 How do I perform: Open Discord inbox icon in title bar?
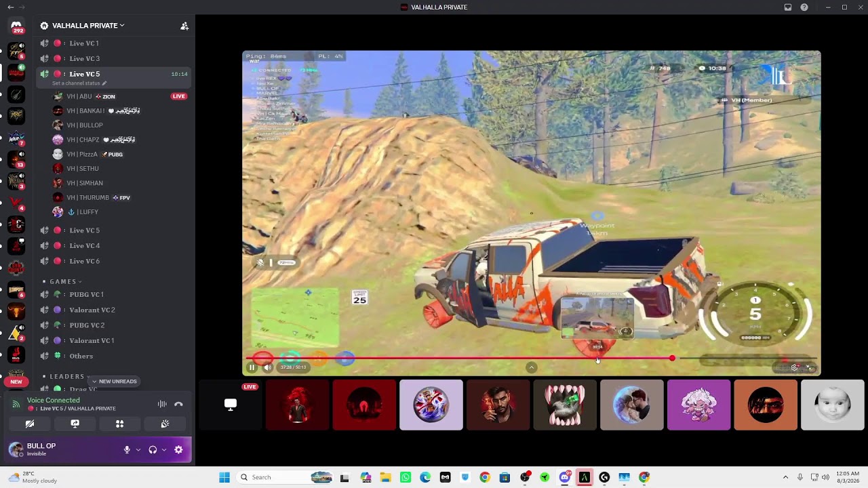(x=788, y=7)
